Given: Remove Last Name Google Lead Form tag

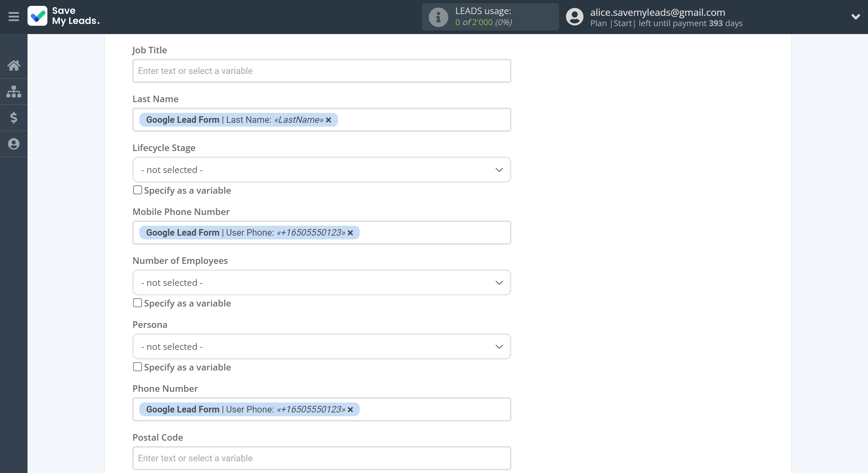Looking at the screenshot, I should coord(329,120).
